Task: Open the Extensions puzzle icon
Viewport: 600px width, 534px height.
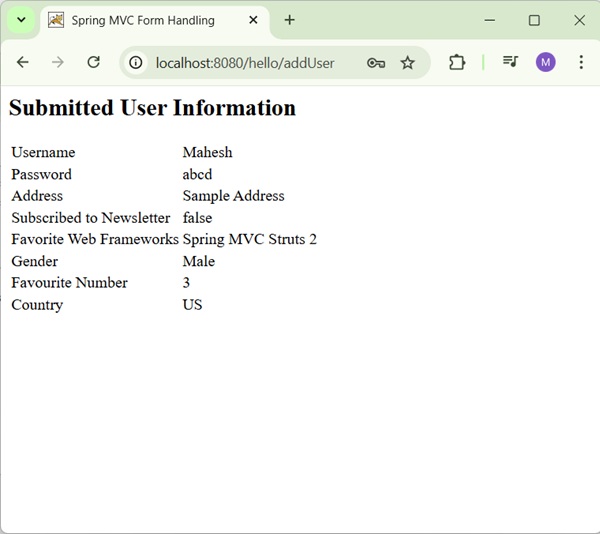Action: (x=457, y=62)
